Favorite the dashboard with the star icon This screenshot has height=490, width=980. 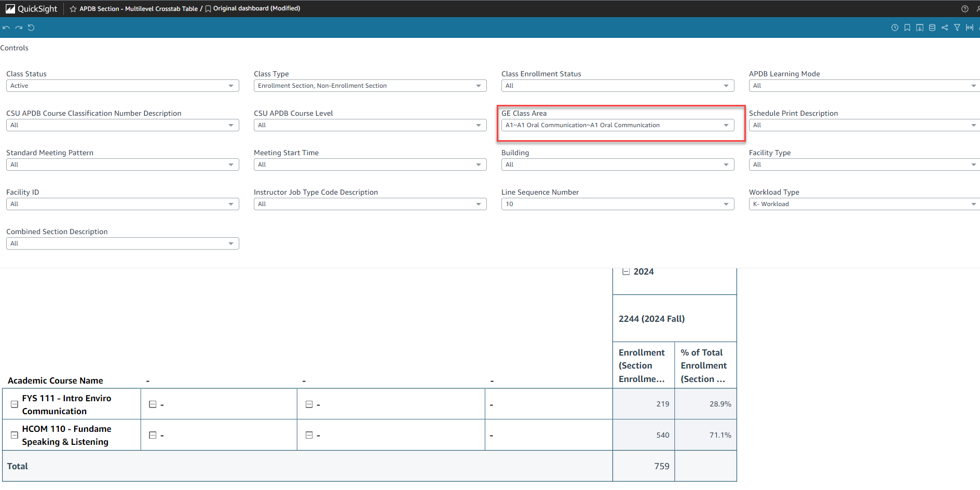[x=73, y=9]
